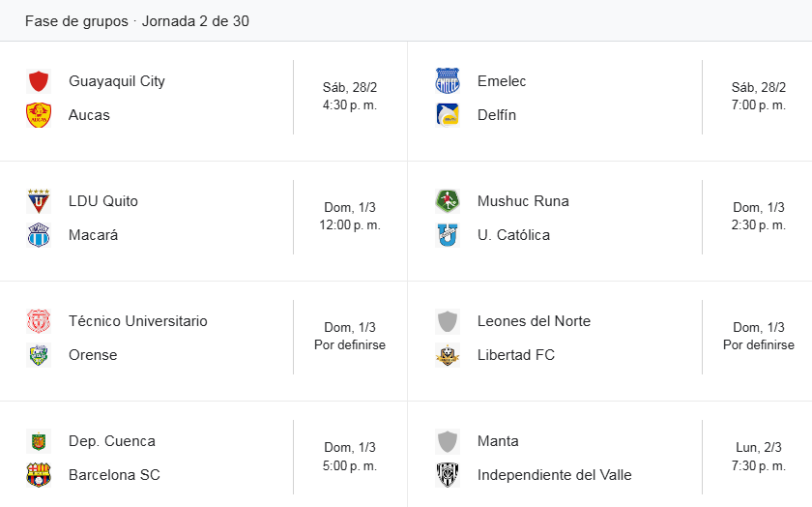Click the Sáb, 28/2 4:30 p. m. match time
Screen dimensions: 812x507
[x=350, y=96]
